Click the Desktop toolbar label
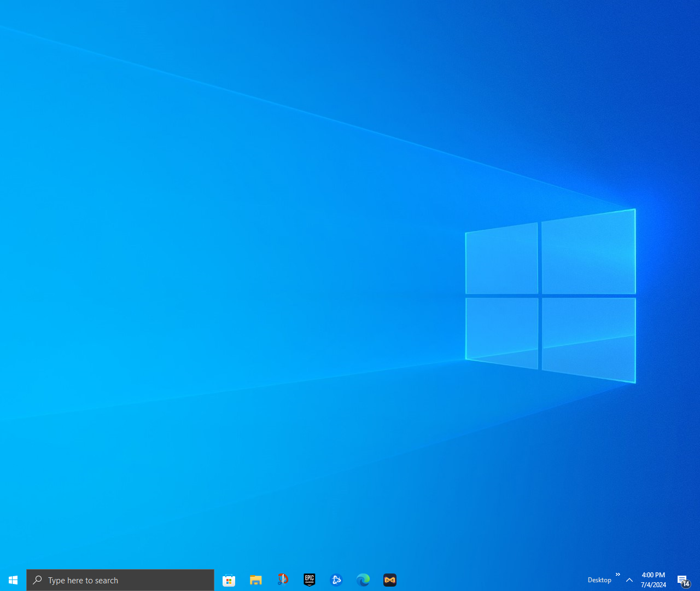 tap(599, 580)
